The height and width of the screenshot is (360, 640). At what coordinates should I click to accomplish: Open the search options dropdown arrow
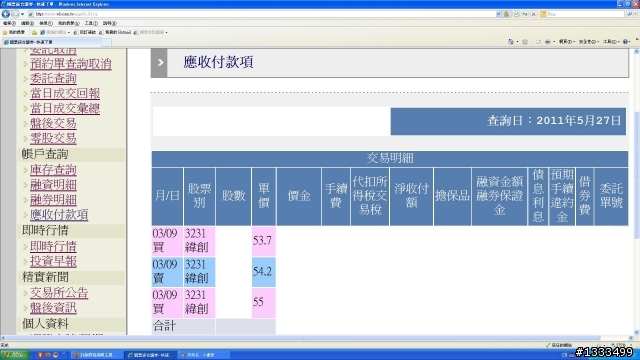(636, 14)
